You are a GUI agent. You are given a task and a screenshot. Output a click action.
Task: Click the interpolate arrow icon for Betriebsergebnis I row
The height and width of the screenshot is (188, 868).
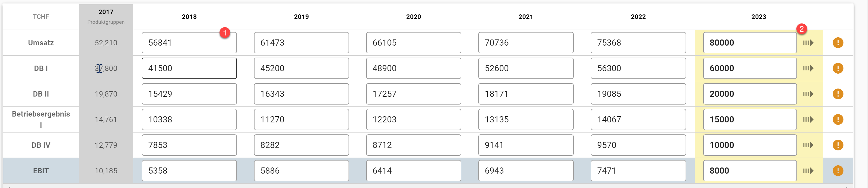[808, 119]
